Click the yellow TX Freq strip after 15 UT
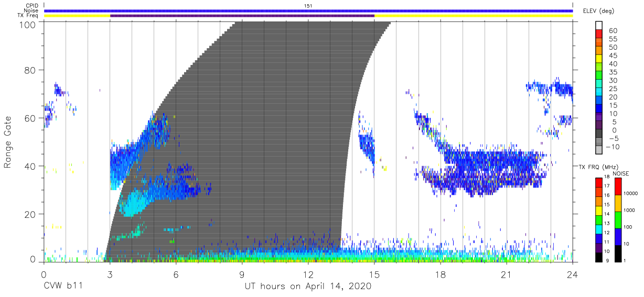The height and width of the screenshot is (297, 644). (x=474, y=16)
